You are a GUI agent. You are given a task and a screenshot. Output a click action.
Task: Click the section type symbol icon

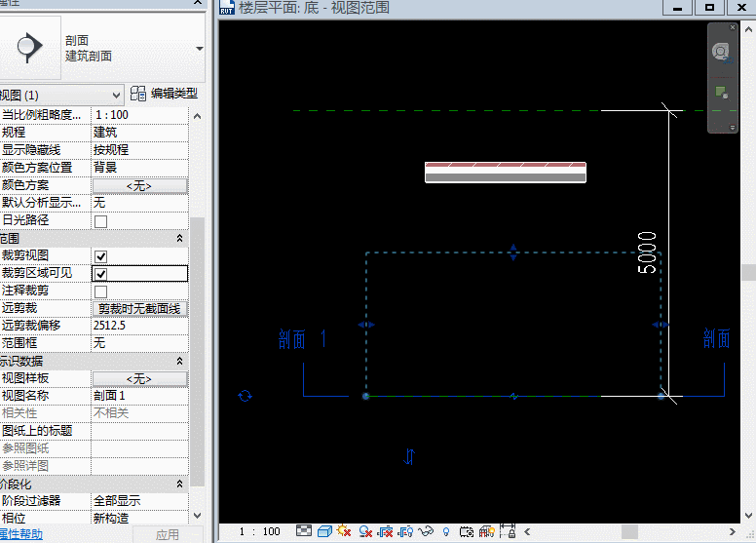pyautogui.click(x=29, y=48)
